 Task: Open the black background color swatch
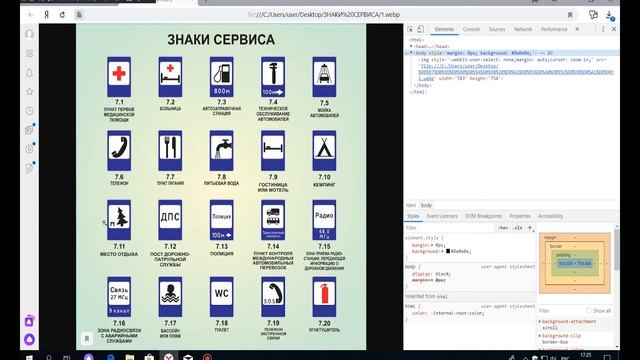pyautogui.click(x=448, y=251)
